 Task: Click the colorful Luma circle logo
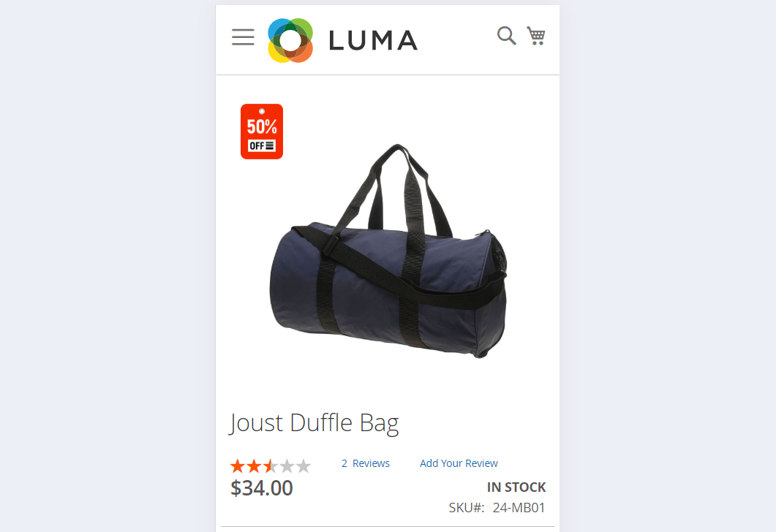[x=290, y=40]
